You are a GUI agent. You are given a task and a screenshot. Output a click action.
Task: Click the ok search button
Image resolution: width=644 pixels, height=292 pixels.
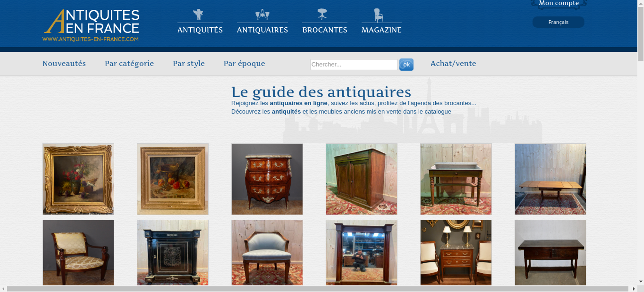click(x=406, y=65)
